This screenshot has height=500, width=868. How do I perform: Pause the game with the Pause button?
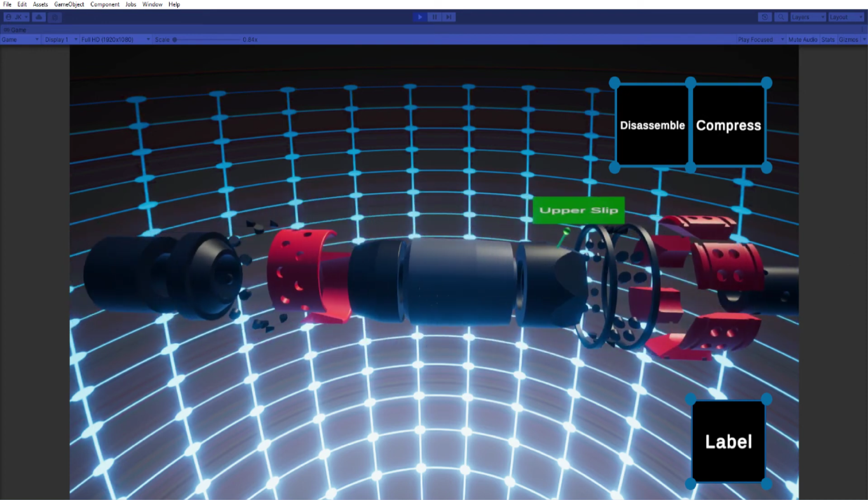point(434,17)
